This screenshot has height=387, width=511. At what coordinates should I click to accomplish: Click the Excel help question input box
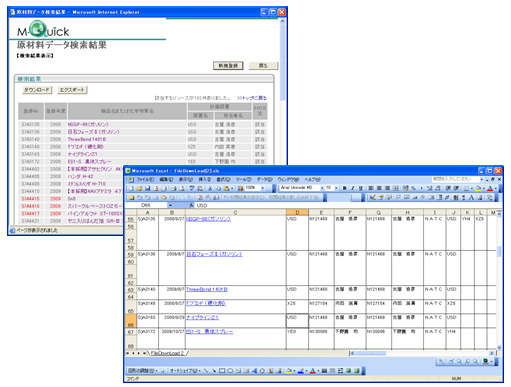(455, 179)
